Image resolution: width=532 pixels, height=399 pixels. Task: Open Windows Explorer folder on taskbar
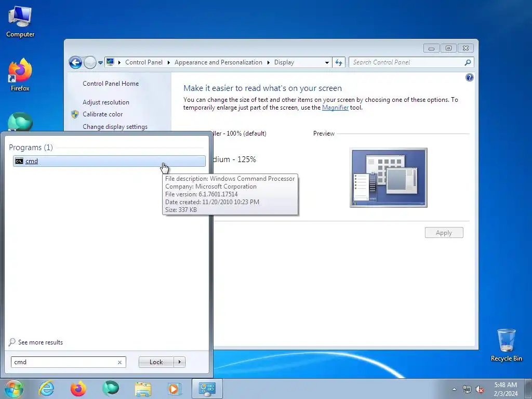(143, 389)
